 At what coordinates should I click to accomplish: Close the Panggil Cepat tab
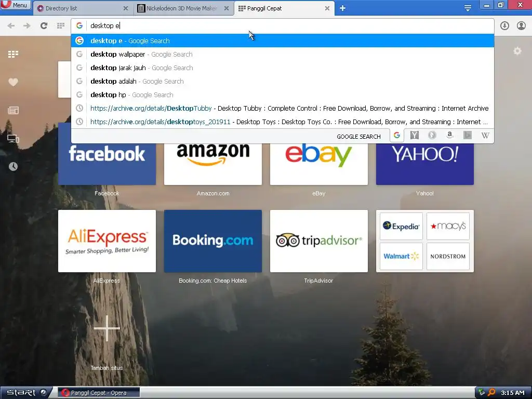pos(327,8)
